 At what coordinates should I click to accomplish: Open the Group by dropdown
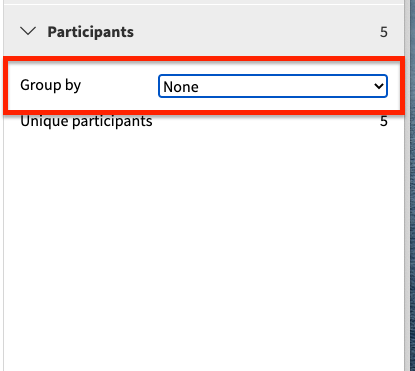(x=273, y=86)
